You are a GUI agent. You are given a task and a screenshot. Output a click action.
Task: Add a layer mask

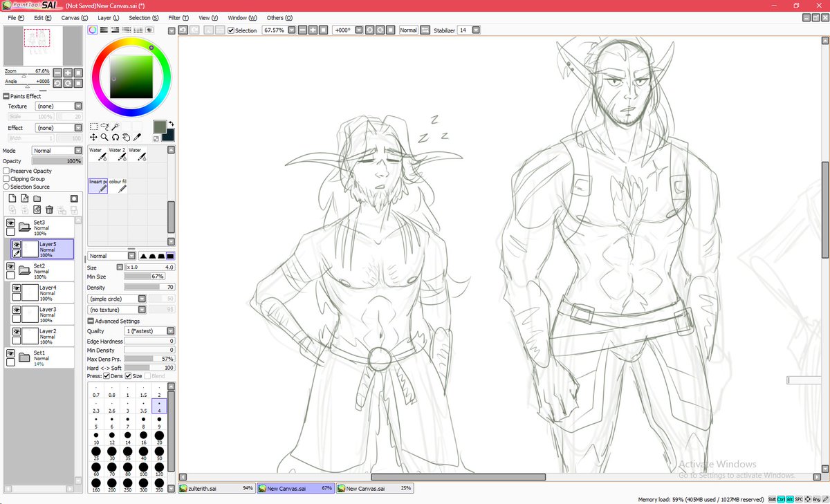pyautogui.click(x=74, y=198)
